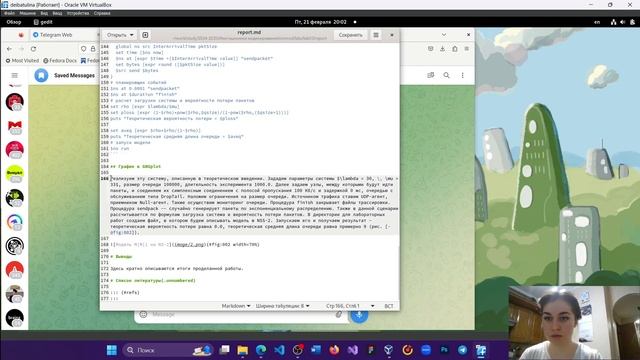Click the '## График в GNUplot' heading line
640x360 pixels.
[x=136, y=167]
